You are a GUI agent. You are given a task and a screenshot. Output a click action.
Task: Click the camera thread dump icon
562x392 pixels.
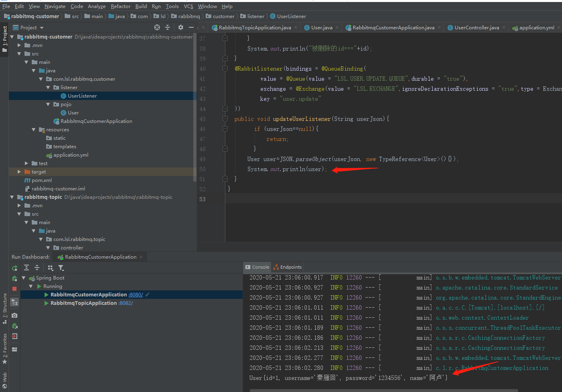tap(14, 315)
